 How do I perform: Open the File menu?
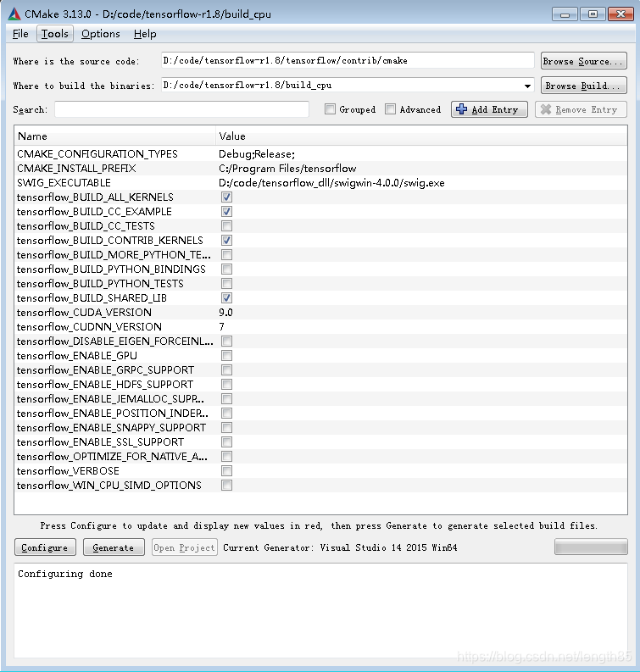20,33
